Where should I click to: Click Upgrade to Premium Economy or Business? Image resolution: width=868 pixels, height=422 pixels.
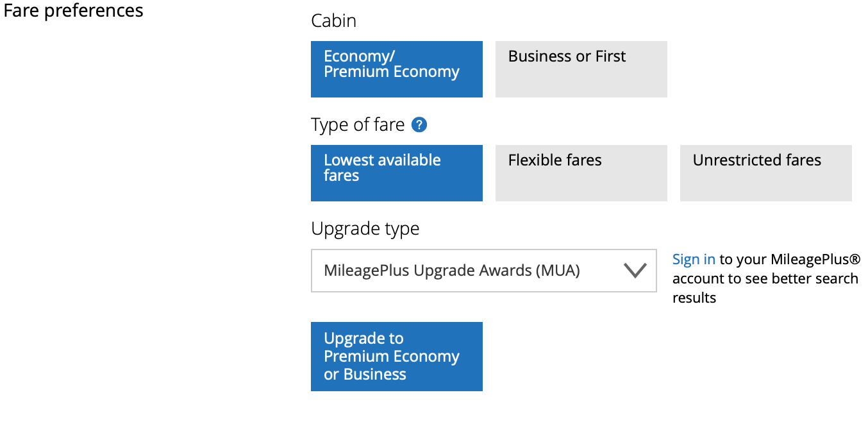tap(397, 357)
